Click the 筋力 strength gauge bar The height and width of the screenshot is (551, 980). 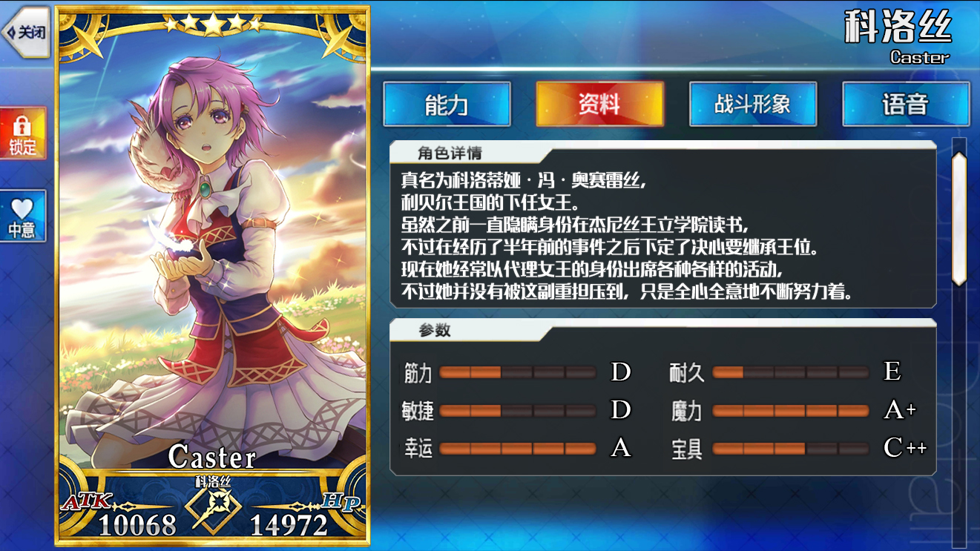click(518, 372)
